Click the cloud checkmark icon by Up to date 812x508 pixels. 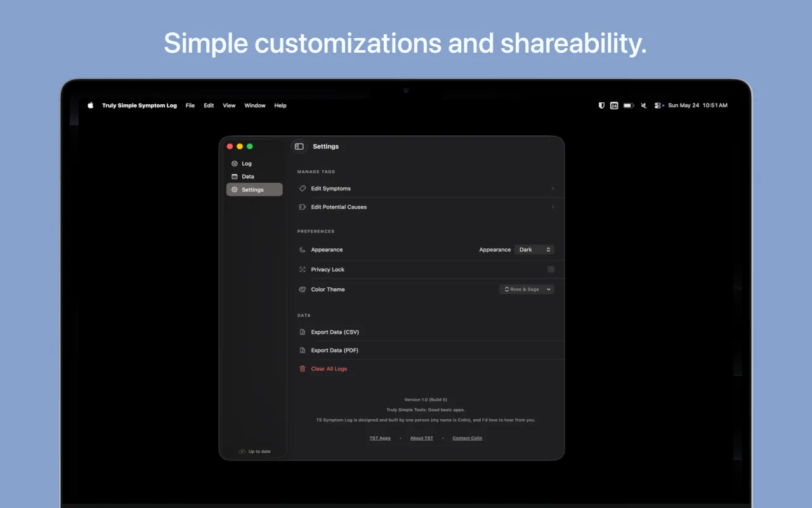(x=242, y=451)
